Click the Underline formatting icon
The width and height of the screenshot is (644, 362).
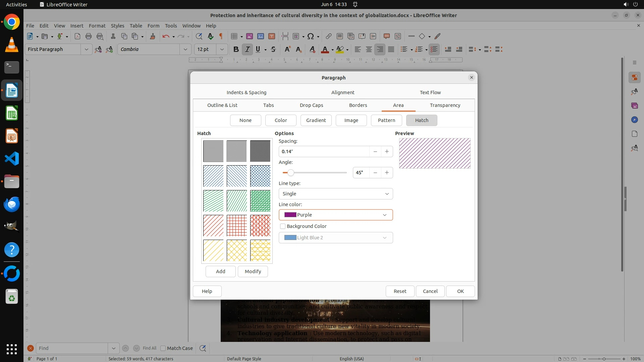258,49
